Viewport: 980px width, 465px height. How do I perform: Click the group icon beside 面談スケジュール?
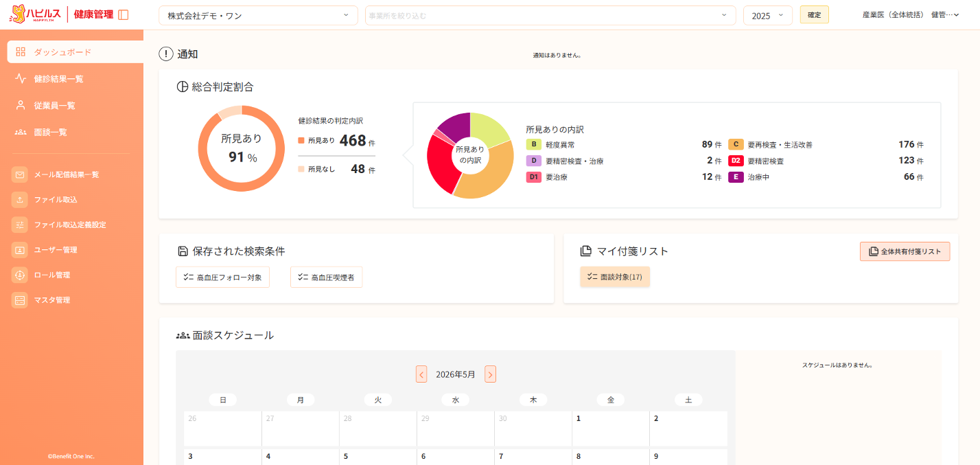(183, 335)
